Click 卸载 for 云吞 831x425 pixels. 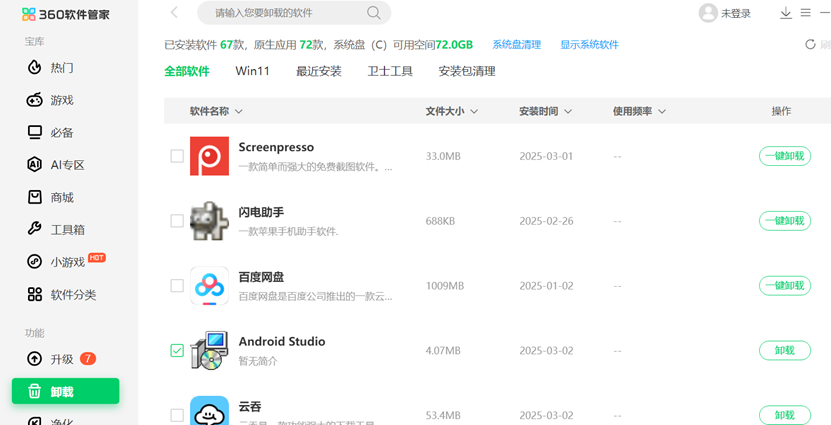(785, 415)
